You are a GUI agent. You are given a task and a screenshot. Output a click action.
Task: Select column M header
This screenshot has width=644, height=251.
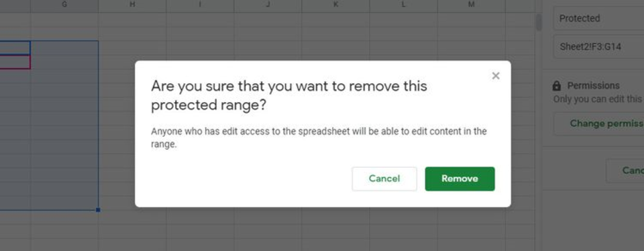pyautogui.click(x=471, y=5)
